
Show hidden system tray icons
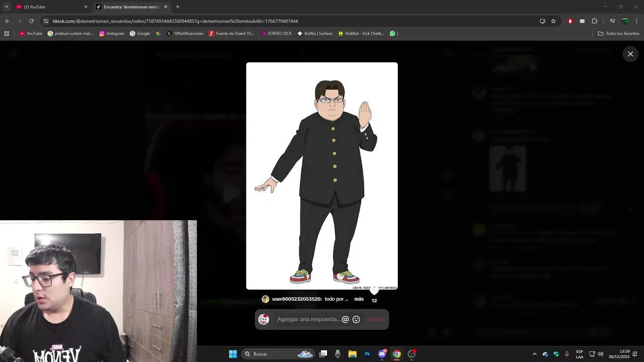[534, 354]
